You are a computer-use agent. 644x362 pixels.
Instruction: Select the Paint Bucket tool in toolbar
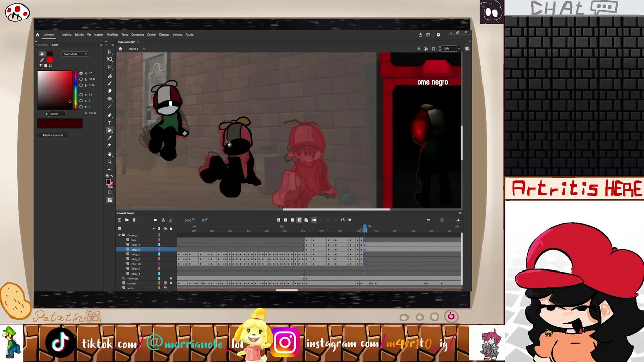(110, 130)
